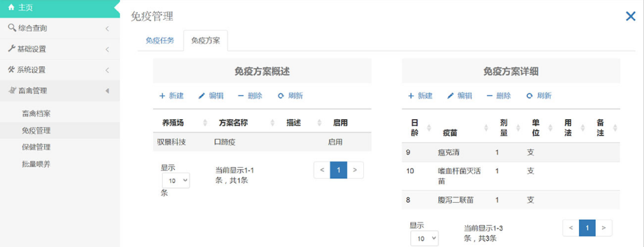Click 刷新 icon in 免疫方案详细 panel
The height and width of the screenshot is (247, 644).
(x=529, y=96)
